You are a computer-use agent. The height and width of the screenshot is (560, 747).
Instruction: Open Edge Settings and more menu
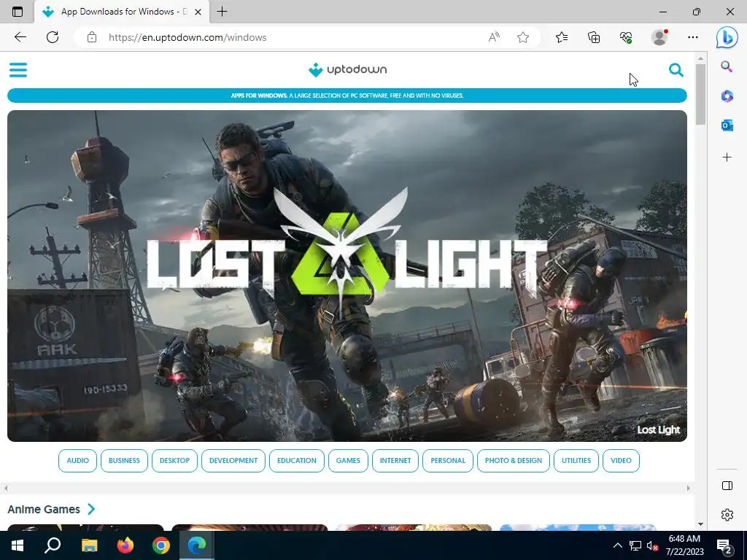pyautogui.click(x=693, y=37)
